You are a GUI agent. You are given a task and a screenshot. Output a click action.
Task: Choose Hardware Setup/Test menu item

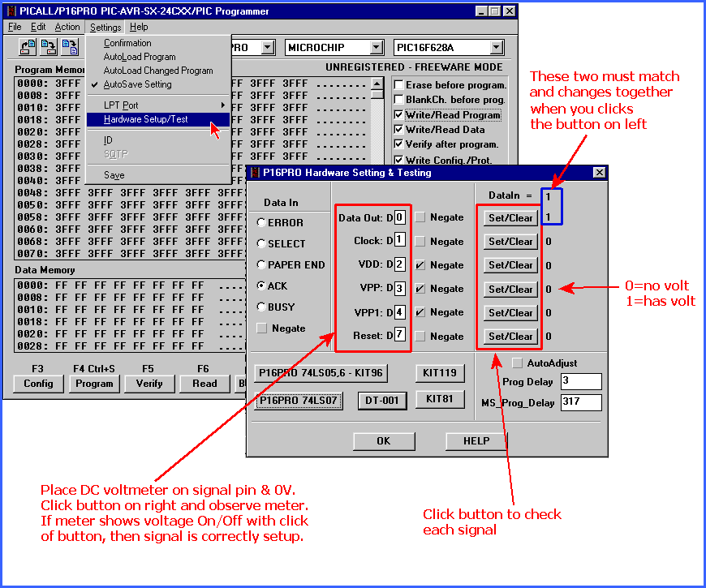tap(157, 119)
